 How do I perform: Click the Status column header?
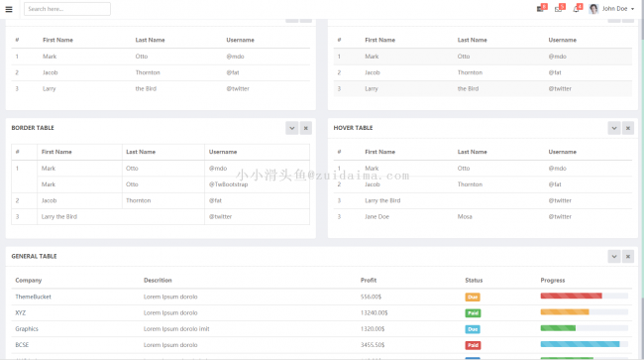tap(474, 281)
